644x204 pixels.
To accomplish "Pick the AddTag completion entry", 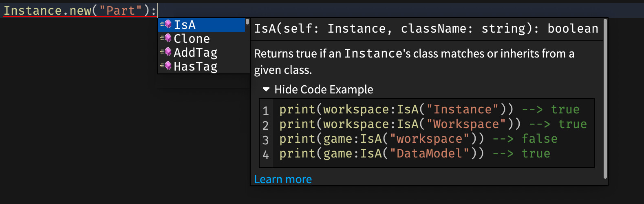I will pos(196,53).
